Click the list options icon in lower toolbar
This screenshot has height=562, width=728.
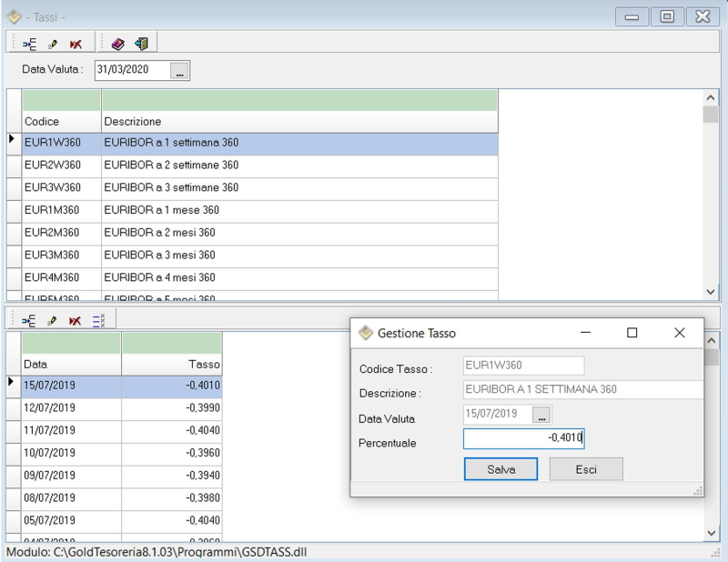click(98, 321)
